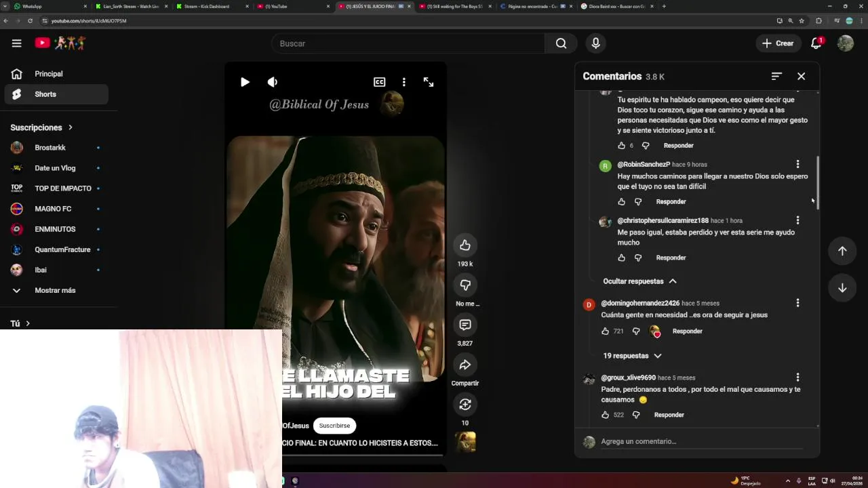Viewport: 868px width, 488px height.
Task: Open options for @groux_xlive9690 comment
Action: point(797,378)
